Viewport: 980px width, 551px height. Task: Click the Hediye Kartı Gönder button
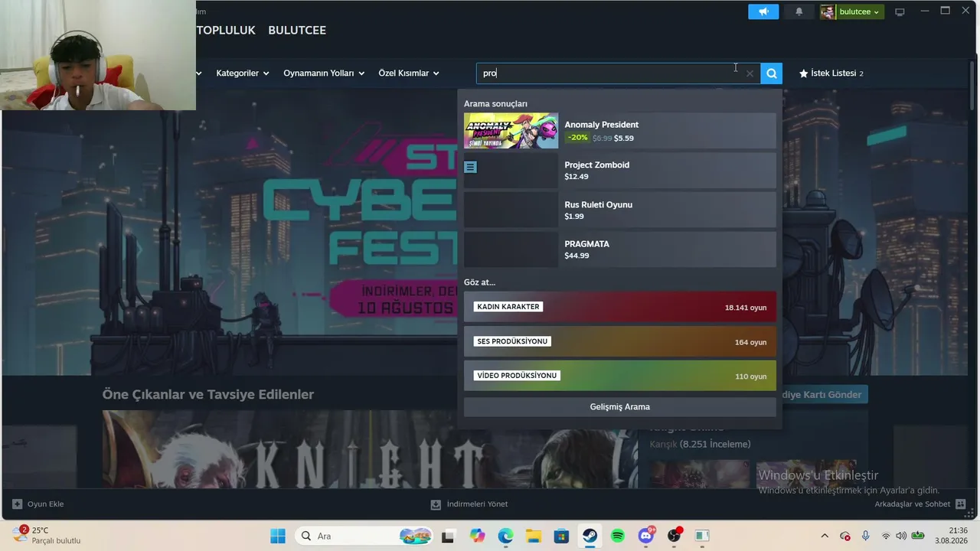pyautogui.click(x=824, y=394)
